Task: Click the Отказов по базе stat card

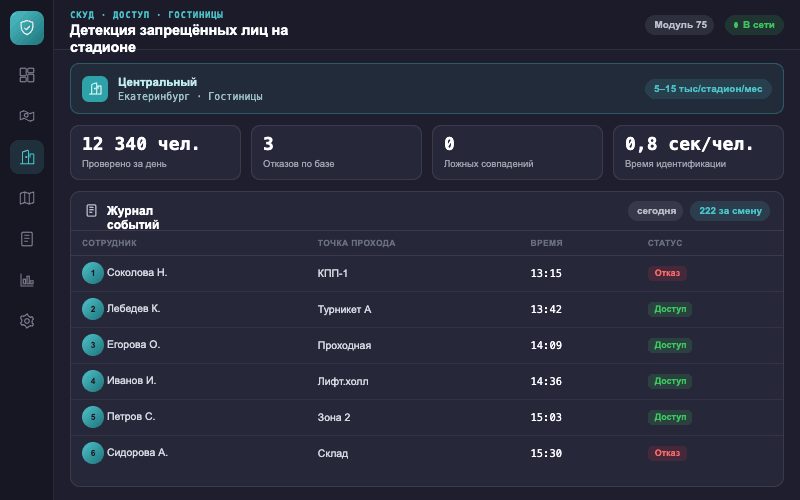Action: point(336,153)
